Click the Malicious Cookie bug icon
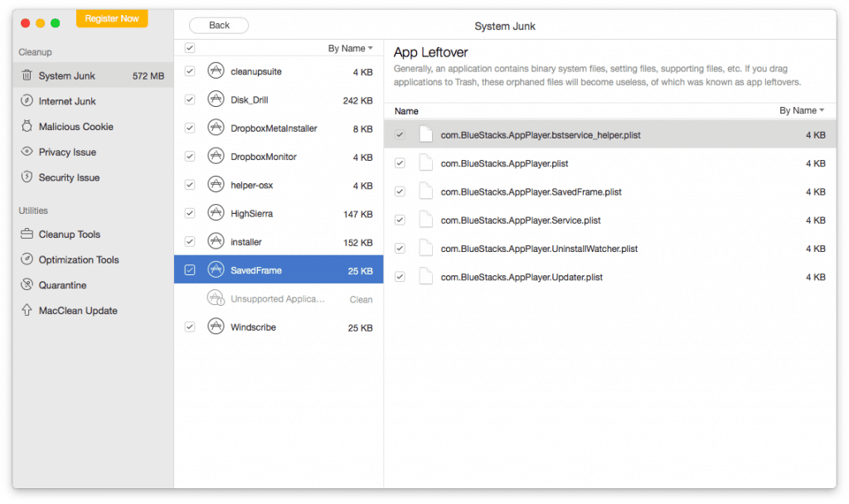This screenshot has height=504, width=849. click(27, 126)
